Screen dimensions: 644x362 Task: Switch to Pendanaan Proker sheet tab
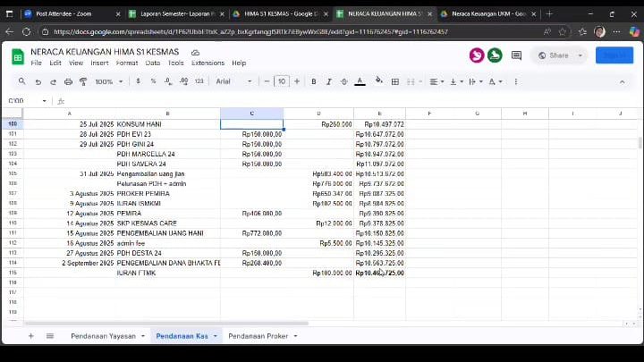point(258,336)
